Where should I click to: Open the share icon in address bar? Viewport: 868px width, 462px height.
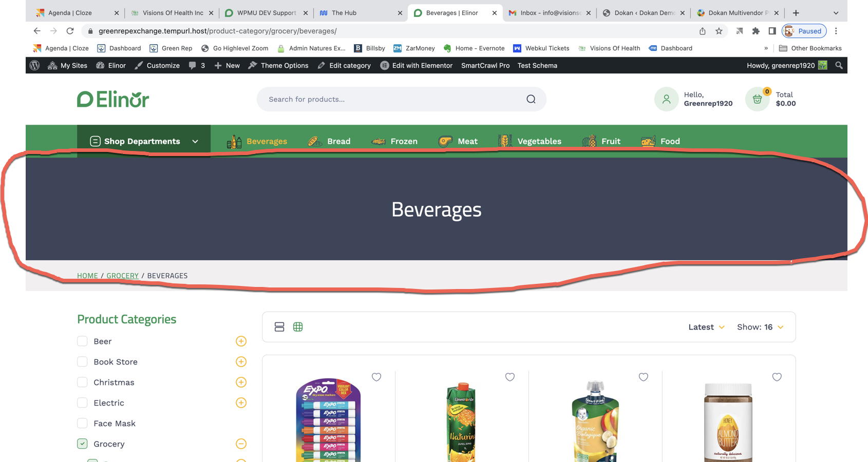pos(702,31)
